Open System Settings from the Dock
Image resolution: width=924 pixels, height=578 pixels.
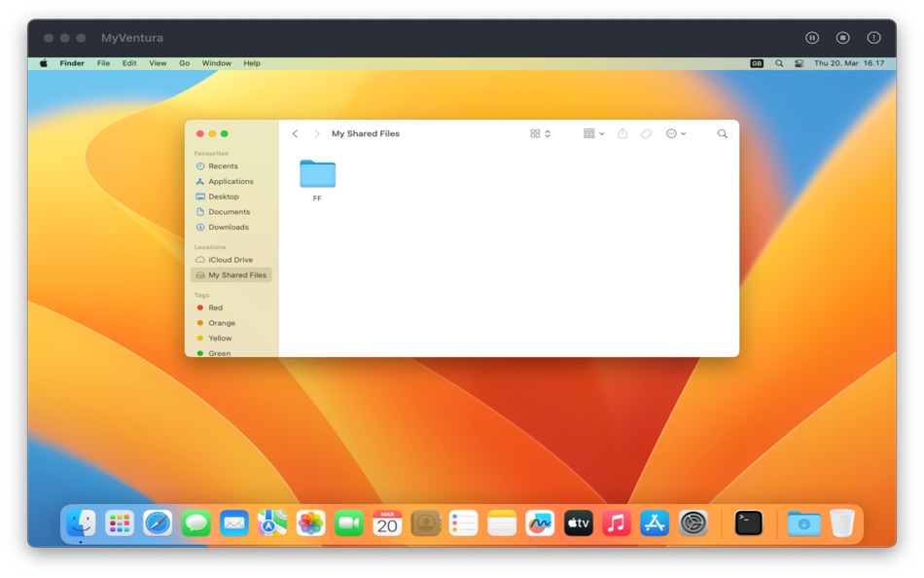(693, 523)
